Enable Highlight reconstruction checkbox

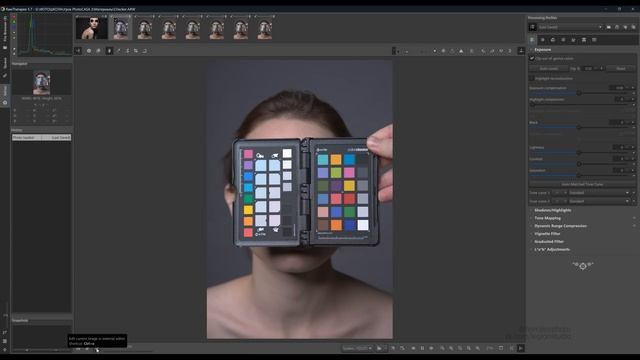tap(532, 78)
